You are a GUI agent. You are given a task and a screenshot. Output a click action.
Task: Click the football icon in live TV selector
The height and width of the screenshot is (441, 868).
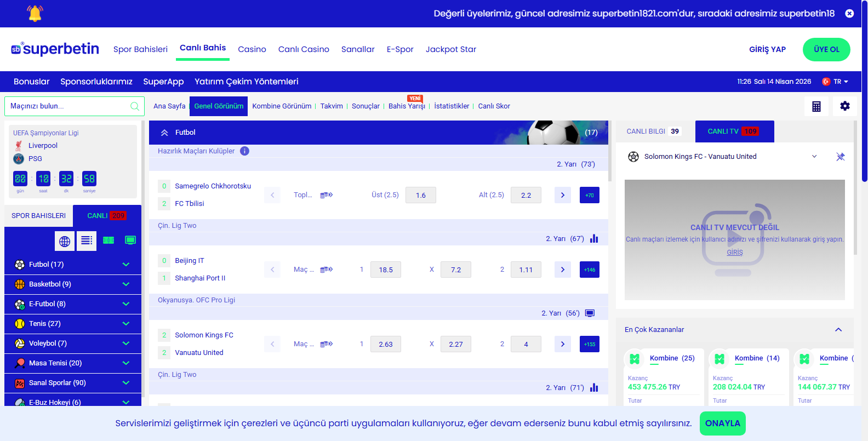[x=633, y=157]
